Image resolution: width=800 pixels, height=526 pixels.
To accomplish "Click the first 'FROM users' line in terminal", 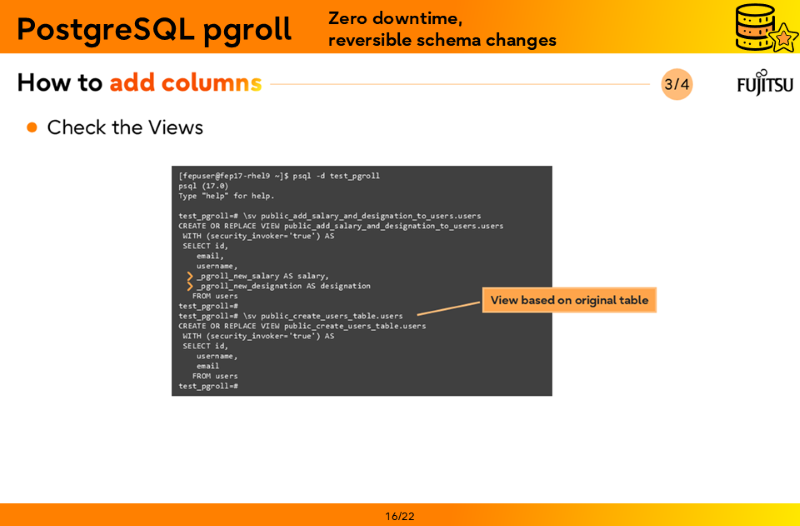I will (x=215, y=296).
